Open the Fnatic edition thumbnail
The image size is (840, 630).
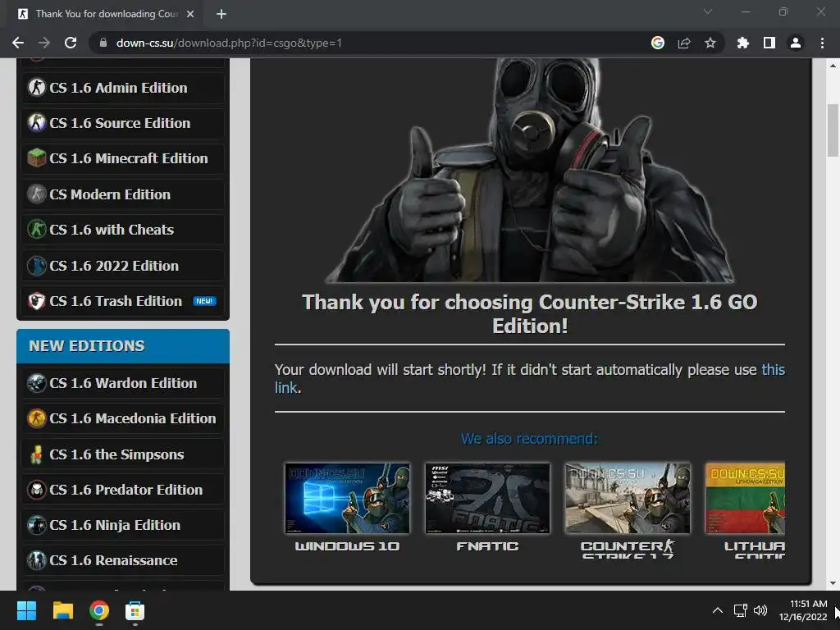[487, 498]
